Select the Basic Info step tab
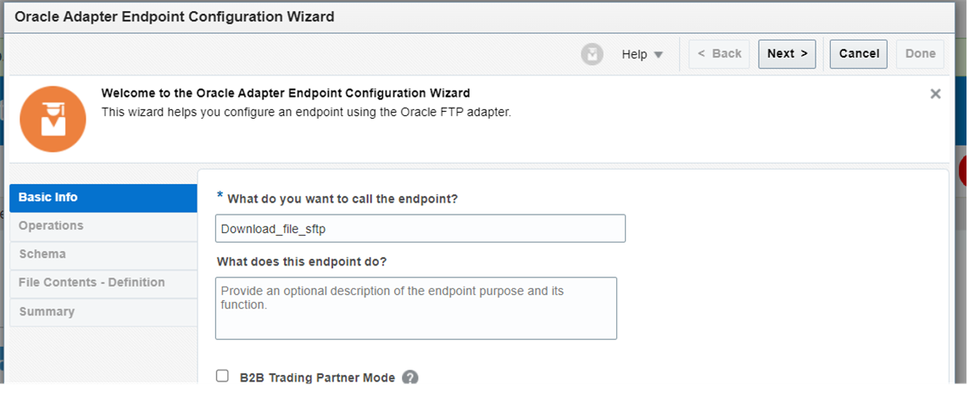The width and height of the screenshot is (980, 396). [103, 198]
